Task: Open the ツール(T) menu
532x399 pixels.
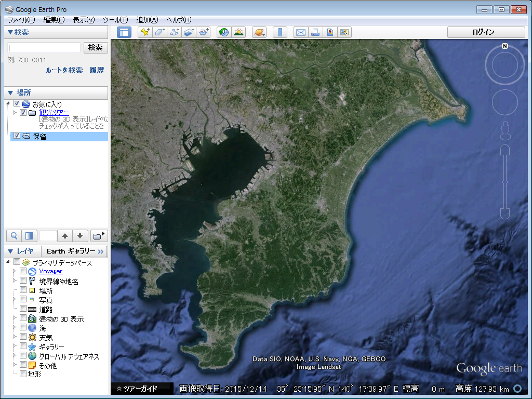Action: pyautogui.click(x=115, y=20)
